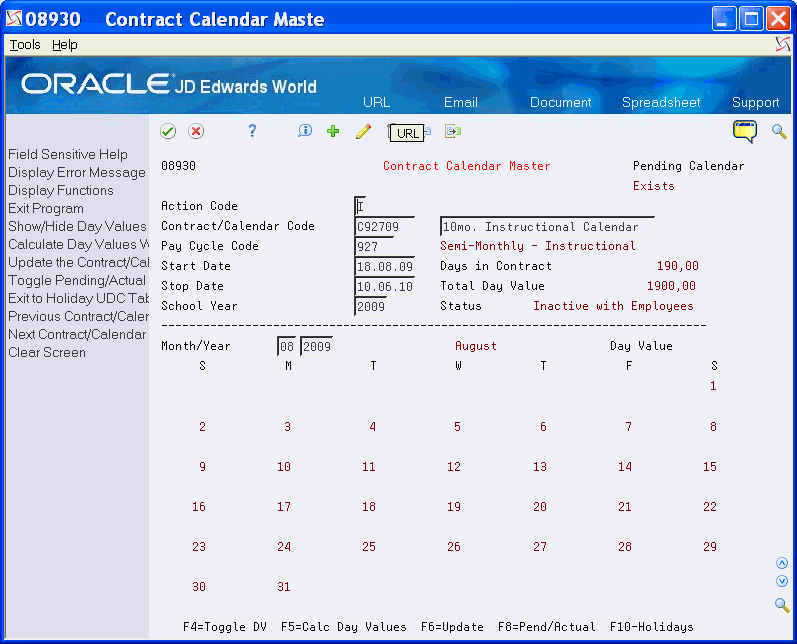This screenshot has height=644, width=797.
Task: Click F10-Holidays function key label
Action: [x=651, y=627]
